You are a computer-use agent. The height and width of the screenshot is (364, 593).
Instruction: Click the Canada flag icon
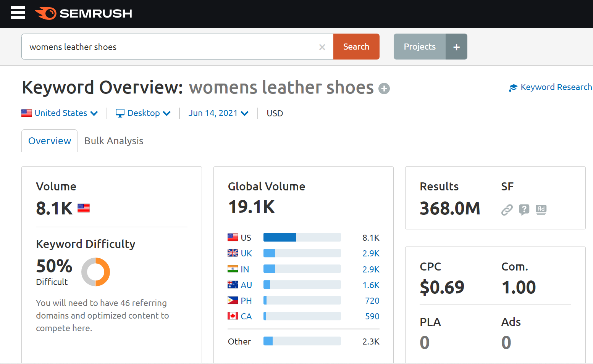click(233, 316)
